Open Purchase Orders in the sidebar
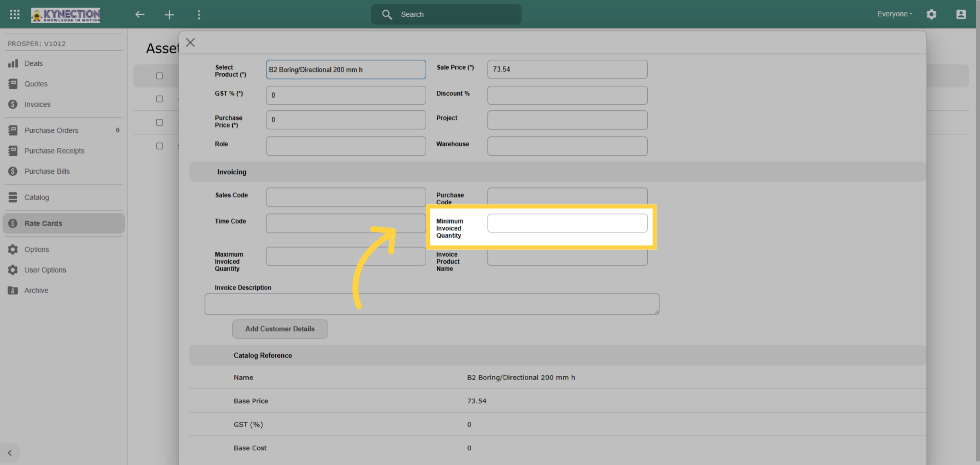This screenshot has width=980, height=465. pos(64,130)
